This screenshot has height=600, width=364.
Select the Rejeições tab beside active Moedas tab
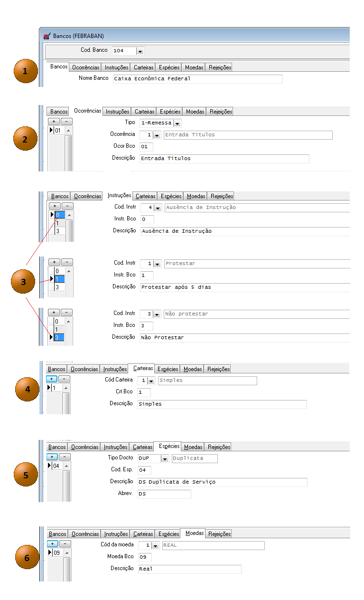pyautogui.click(x=219, y=534)
